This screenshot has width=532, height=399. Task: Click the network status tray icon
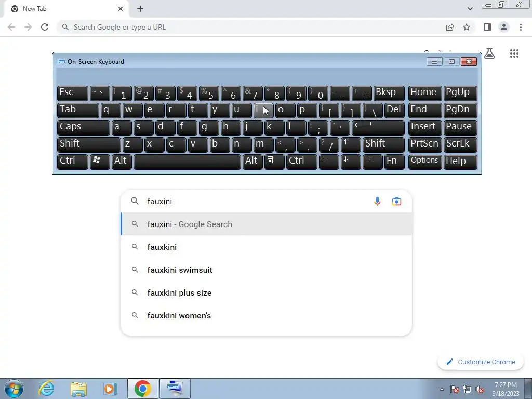pyautogui.click(x=467, y=389)
